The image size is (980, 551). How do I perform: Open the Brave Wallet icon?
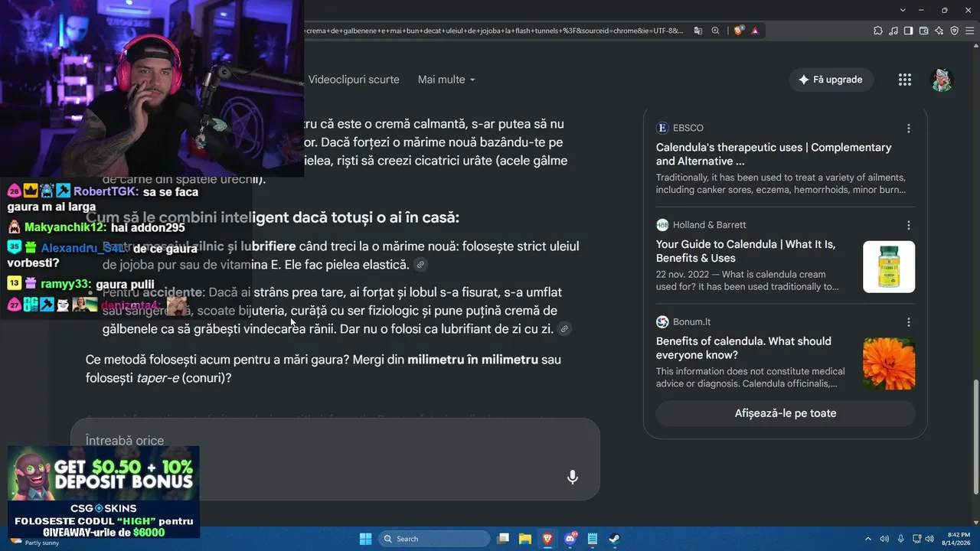[x=923, y=31]
